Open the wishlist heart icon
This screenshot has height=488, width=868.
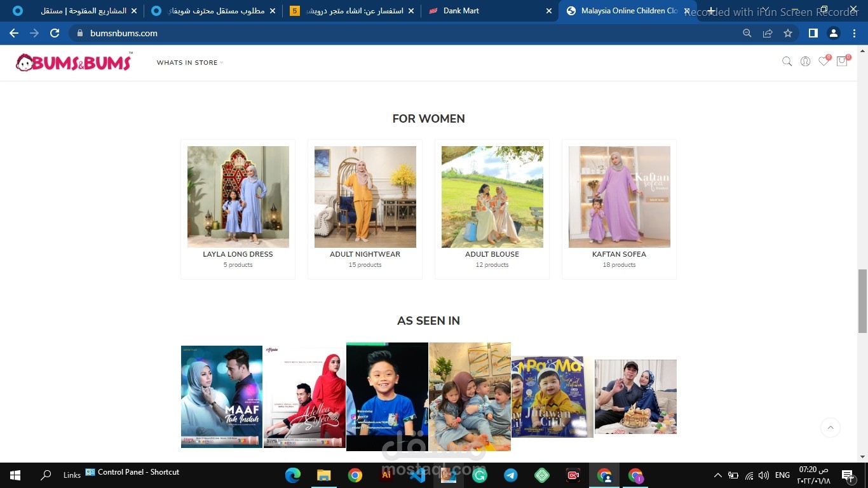click(824, 62)
